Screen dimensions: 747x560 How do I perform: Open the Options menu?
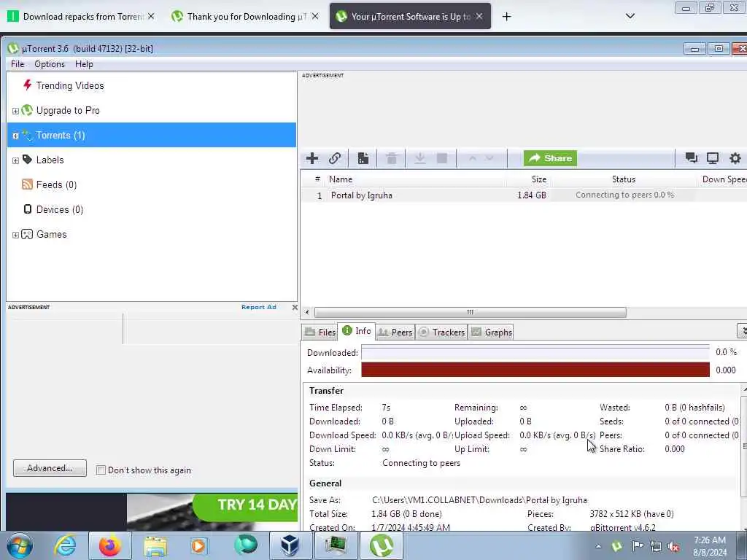pyautogui.click(x=50, y=64)
